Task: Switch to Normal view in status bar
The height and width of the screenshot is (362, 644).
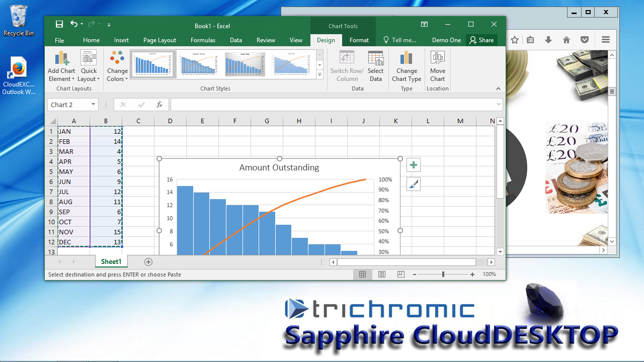Action: [362, 275]
